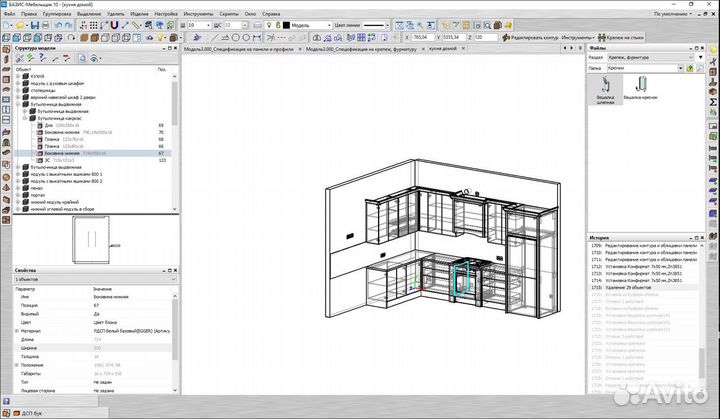Screen dimensions: 720x419
Task: Click the eye icon in Структура модели panel
Action: 92,59
